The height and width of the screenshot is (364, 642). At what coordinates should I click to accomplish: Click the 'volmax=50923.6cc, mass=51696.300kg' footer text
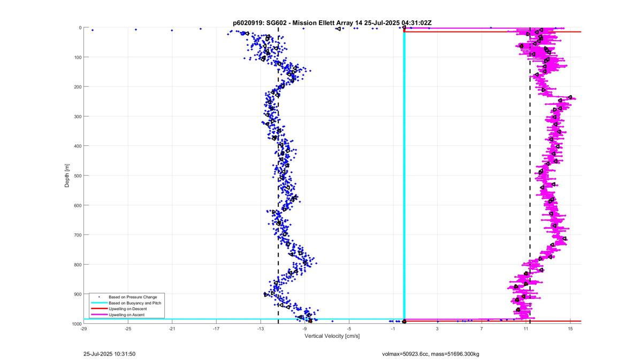pos(431,354)
